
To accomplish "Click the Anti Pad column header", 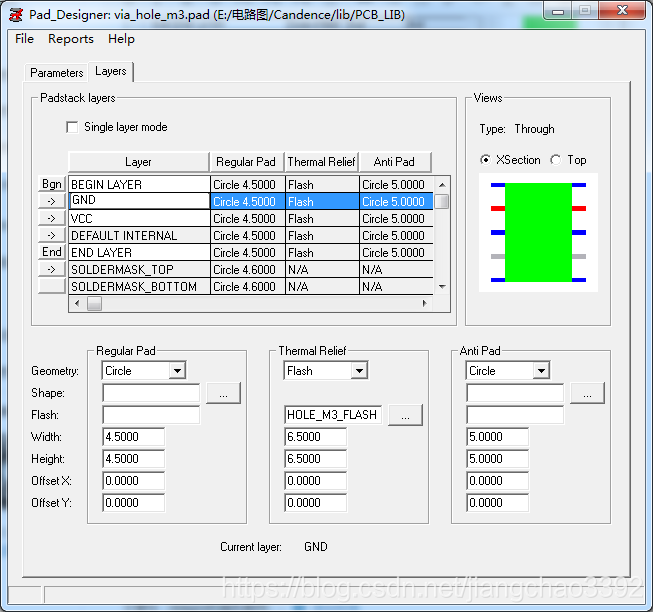I will tap(394, 162).
